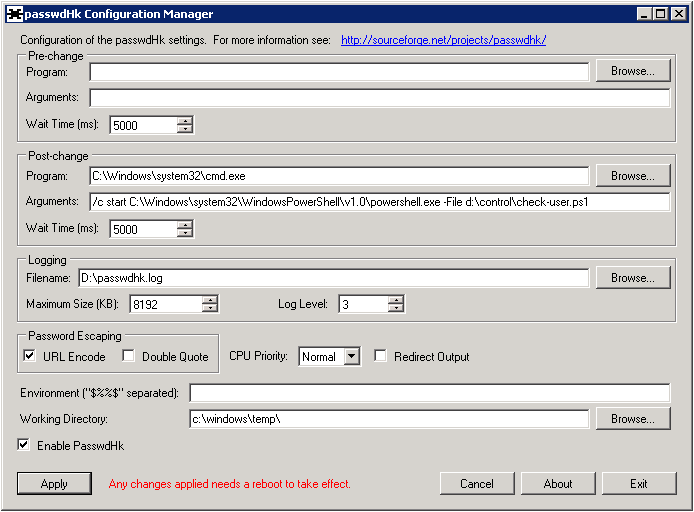Click the Cancel button
The height and width of the screenshot is (512, 694).
477,484
